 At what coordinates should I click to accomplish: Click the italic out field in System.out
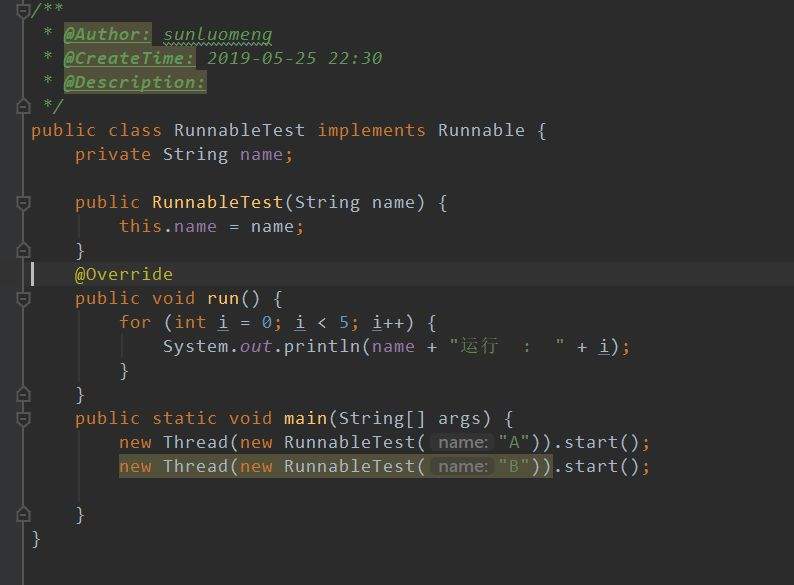click(256, 346)
